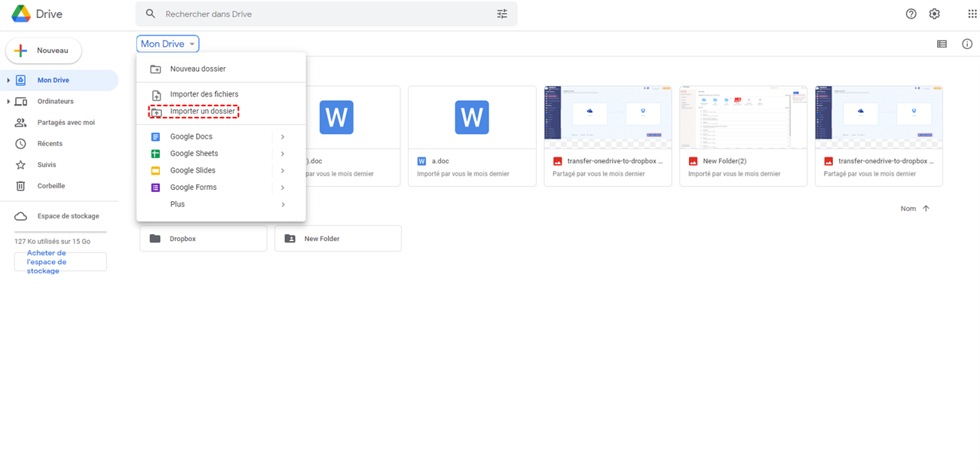Click the Google Sheets green icon

(x=155, y=154)
